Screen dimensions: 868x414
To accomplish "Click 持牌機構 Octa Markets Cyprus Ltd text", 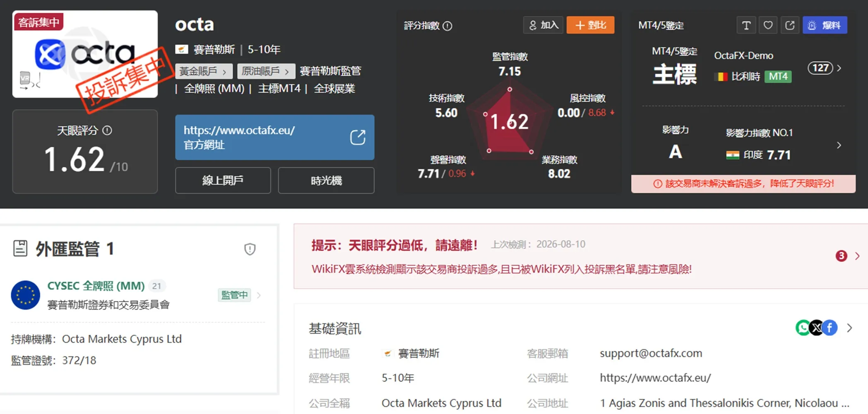I will [x=96, y=339].
